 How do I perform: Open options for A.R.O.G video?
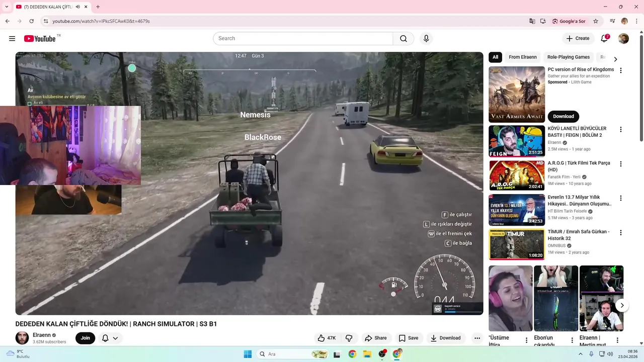click(x=621, y=164)
